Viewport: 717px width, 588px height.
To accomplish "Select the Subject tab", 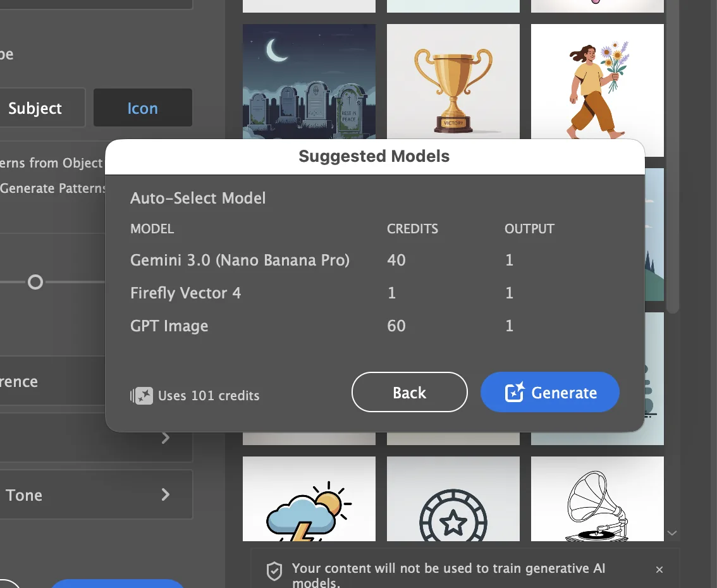I will tap(35, 108).
